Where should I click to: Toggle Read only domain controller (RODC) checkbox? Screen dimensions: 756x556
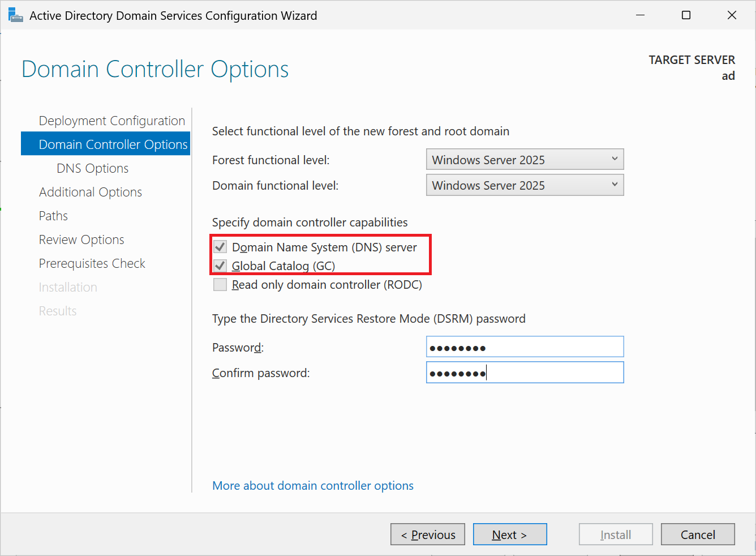220,284
